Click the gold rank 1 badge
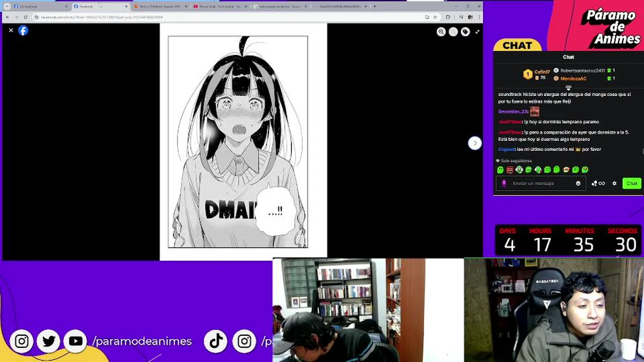This screenshot has height=362, width=644. tap(527, 74)
